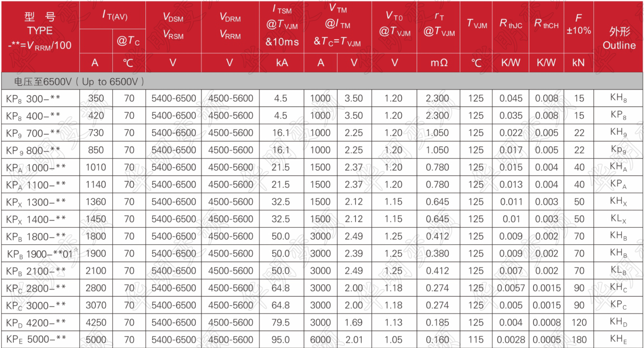
Task: Select the mounting force value '180'
Action: point(579,340)
